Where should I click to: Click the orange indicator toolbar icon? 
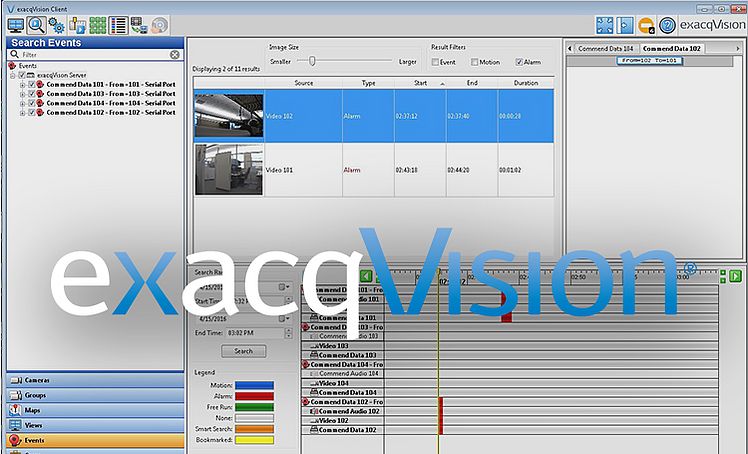click(646, 25)
